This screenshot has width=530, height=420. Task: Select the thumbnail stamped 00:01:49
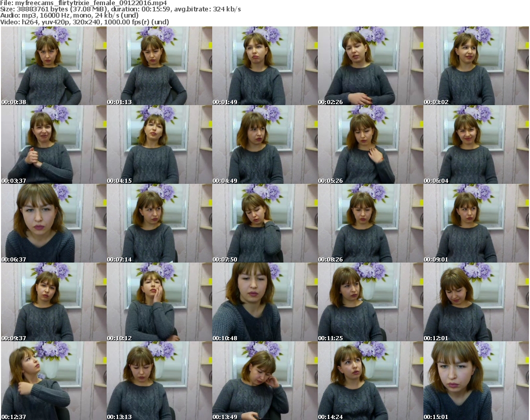tap(264, 66)
